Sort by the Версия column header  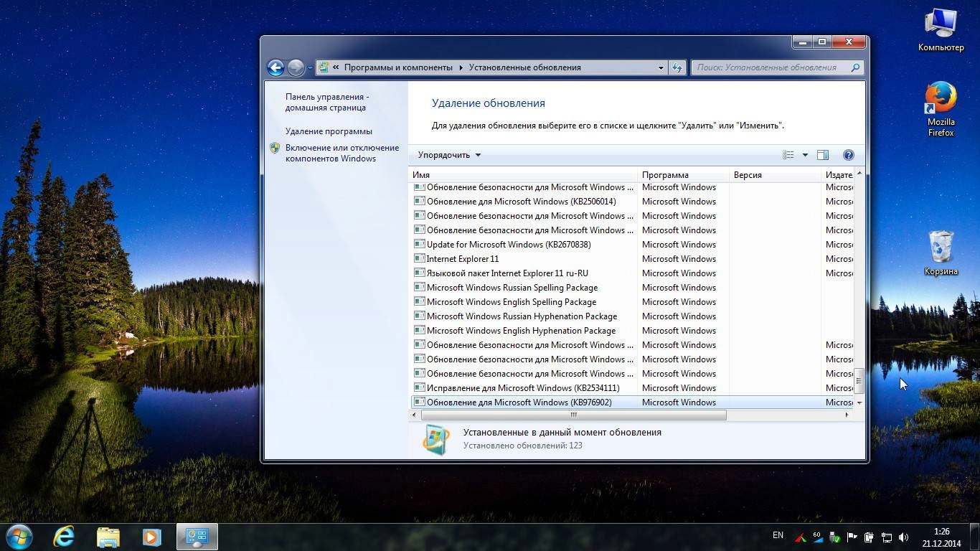(775, 175)
